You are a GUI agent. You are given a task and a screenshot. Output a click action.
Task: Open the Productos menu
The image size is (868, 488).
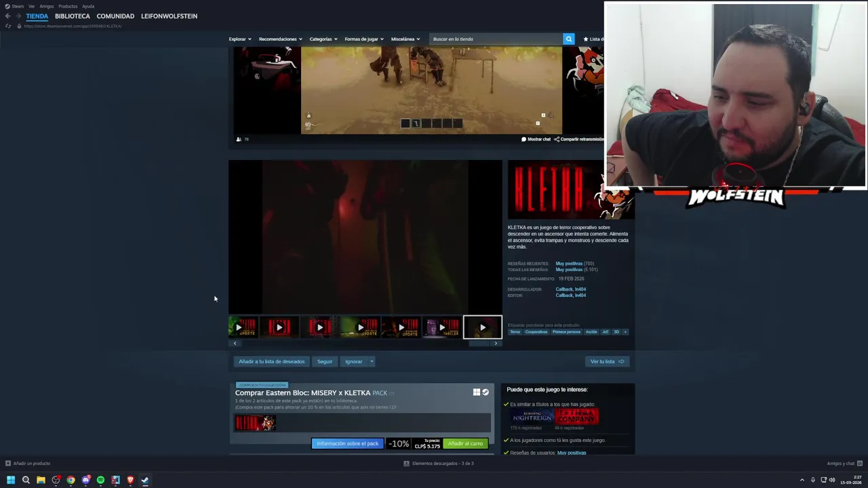point(68,6)
